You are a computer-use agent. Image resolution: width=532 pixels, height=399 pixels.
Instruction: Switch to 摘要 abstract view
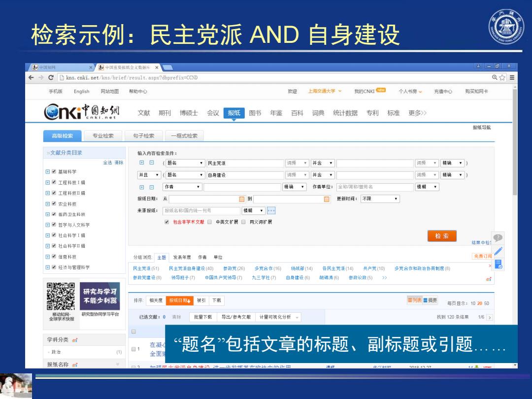click(430, 300)
